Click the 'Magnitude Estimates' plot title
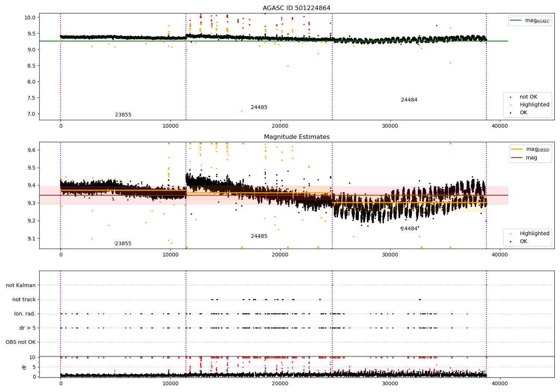 coord(296,137)
